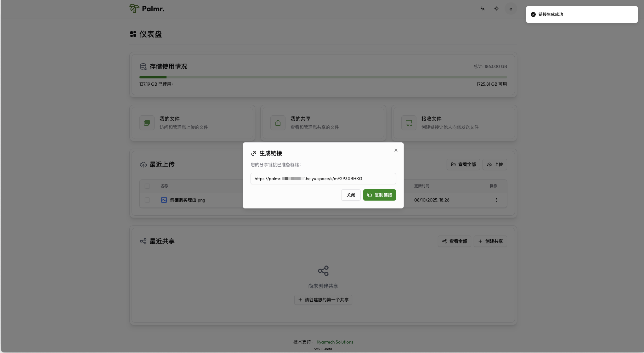Open the three-dot actions menu for 懒猫购买理由.png
Image resolution: width=644 pixels, height=353 pixels.
point(497,200)
